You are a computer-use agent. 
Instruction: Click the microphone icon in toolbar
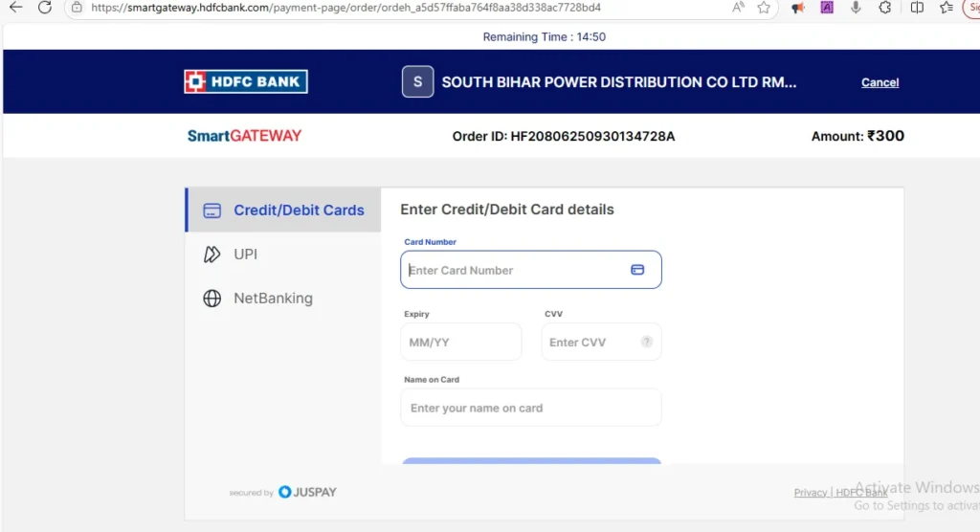point(856,8)
